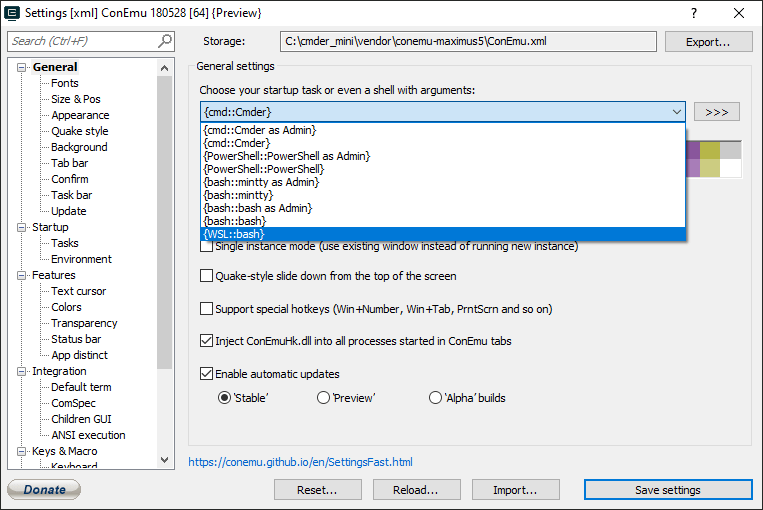Click the Reset... button
This screenshot has width=763, height=510.
click(x=317, y=490)
